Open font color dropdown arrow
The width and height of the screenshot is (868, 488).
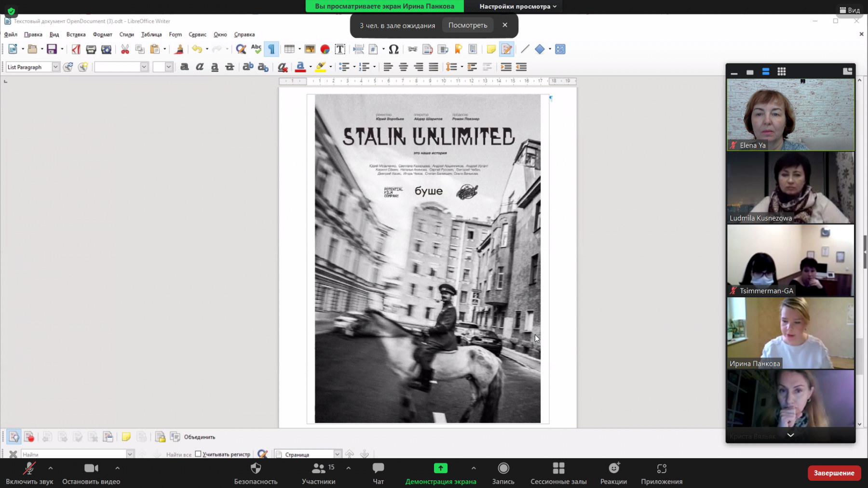tap(311, 67)
